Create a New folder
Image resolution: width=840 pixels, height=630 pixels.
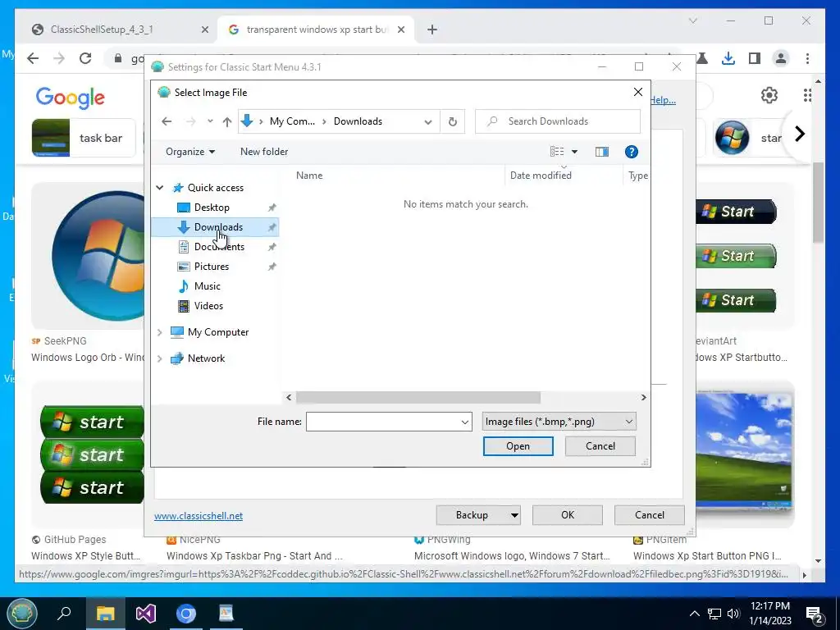[264, 152]
